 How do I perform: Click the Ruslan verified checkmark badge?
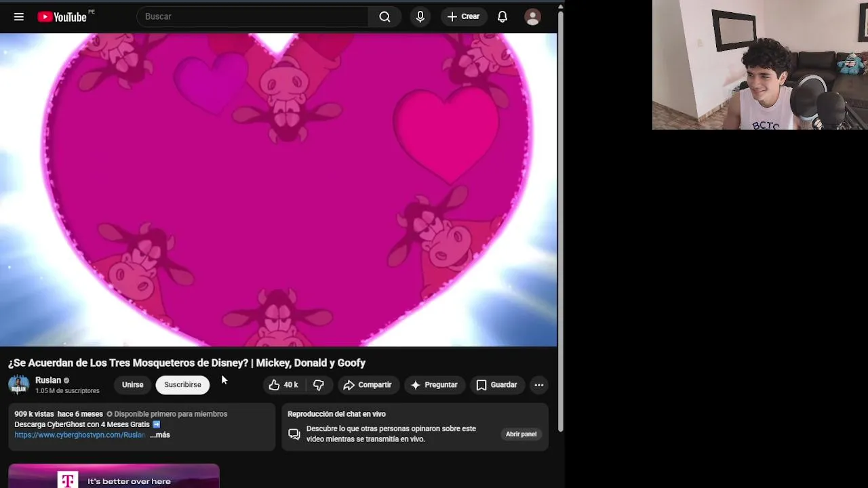click(x=66, y=381)
